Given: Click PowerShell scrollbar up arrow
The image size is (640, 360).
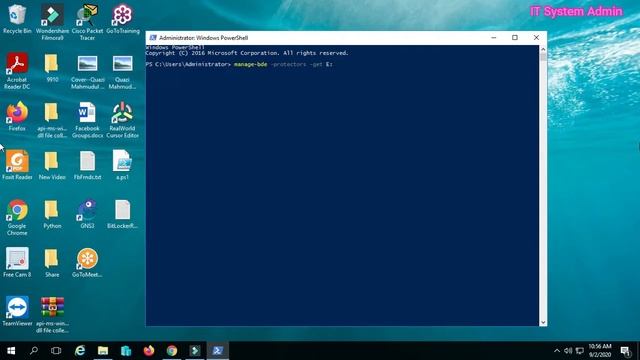Looking at the screenshot, I should point(543,49).
